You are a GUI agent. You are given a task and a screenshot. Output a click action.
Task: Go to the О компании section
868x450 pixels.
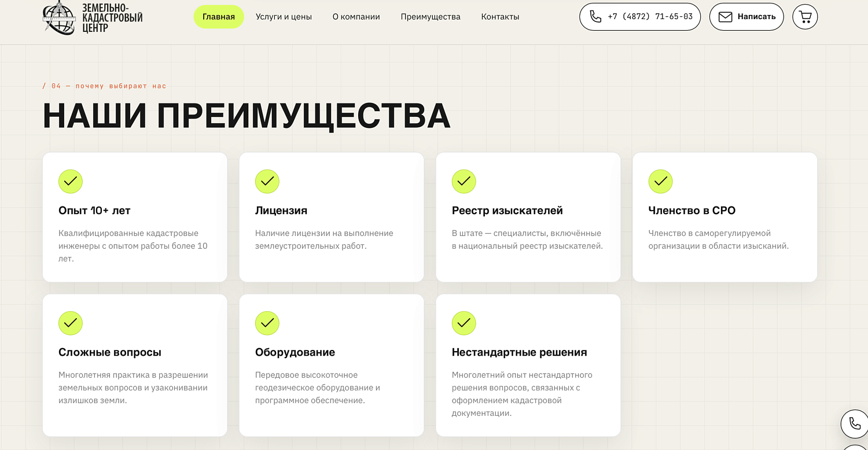click(x=356, y=17)
